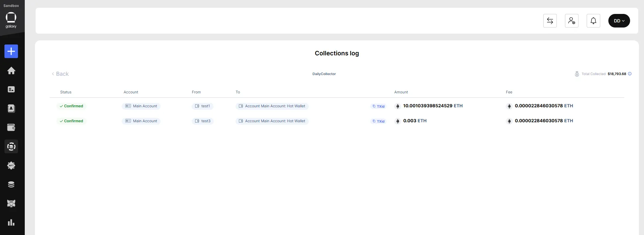The height and width of the screenshot is (235, 644).
Task: Click the blue plus create button
Action: tap(11, 51)
